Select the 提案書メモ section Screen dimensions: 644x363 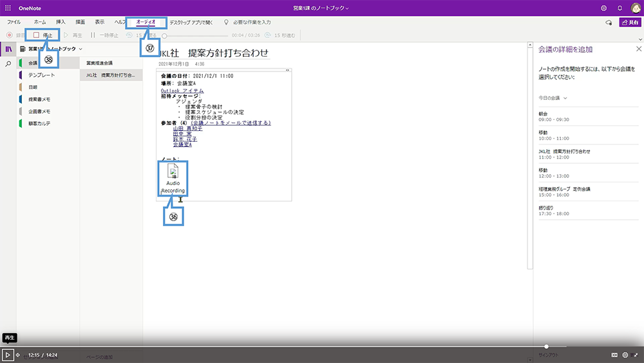[x=48, y=99]
